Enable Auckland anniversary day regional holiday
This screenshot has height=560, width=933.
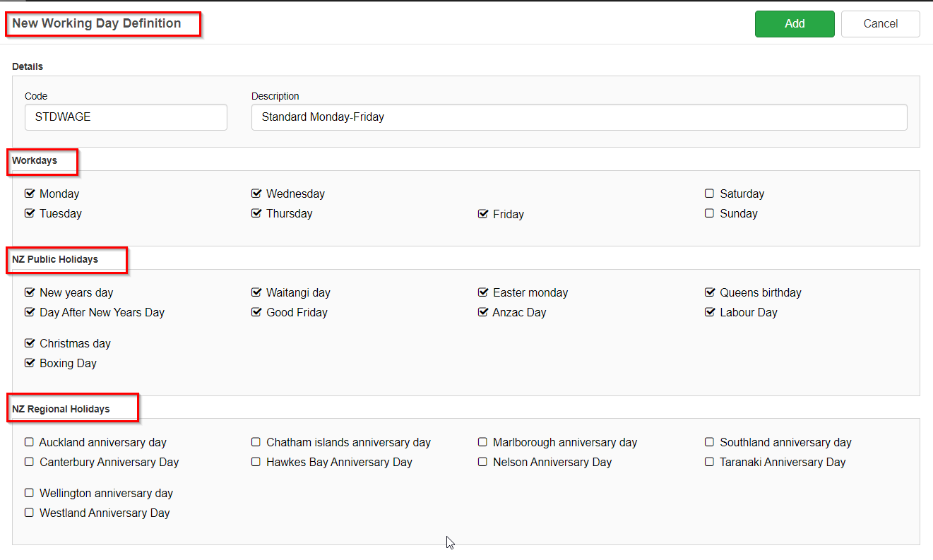tap(29, 441)
